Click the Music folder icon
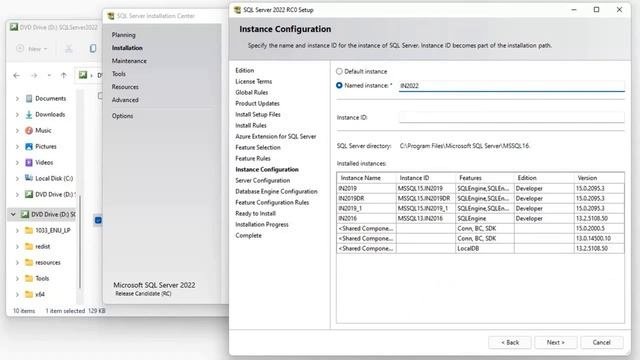Viewport: 640px width, 360px height. click(29, 131)
